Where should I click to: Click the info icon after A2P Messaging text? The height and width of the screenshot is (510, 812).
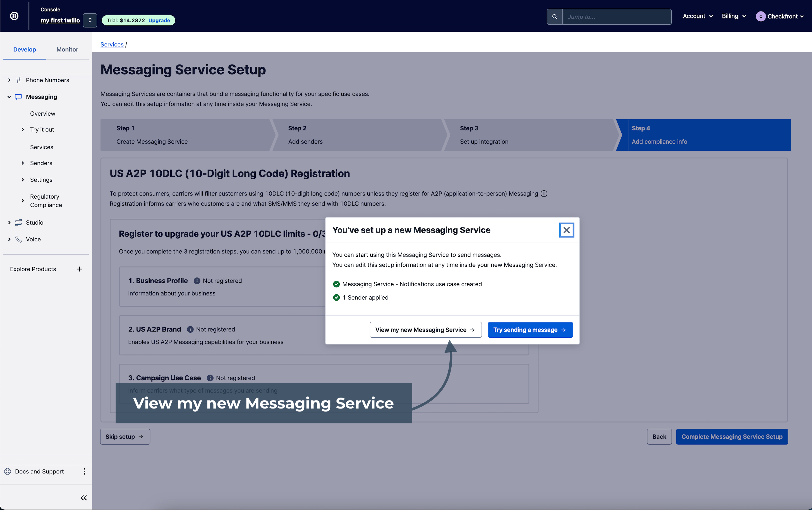(544, 194)
